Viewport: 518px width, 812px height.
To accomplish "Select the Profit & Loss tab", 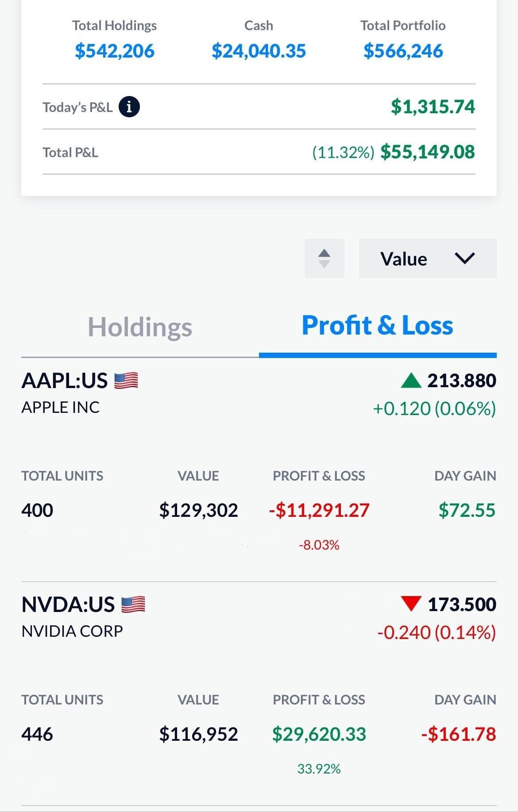I will 377,326.
